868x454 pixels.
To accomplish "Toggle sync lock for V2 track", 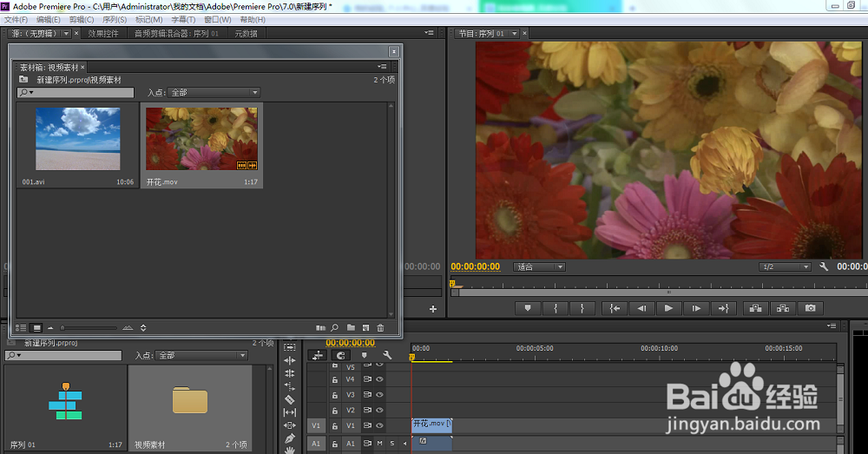I will (367, 411).
